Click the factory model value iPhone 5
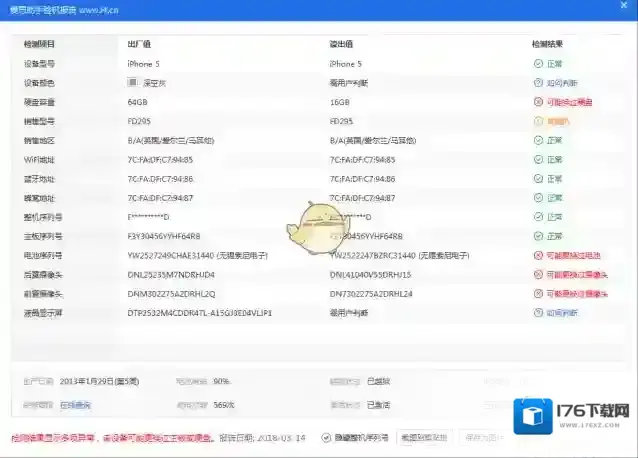 [144, 64]
